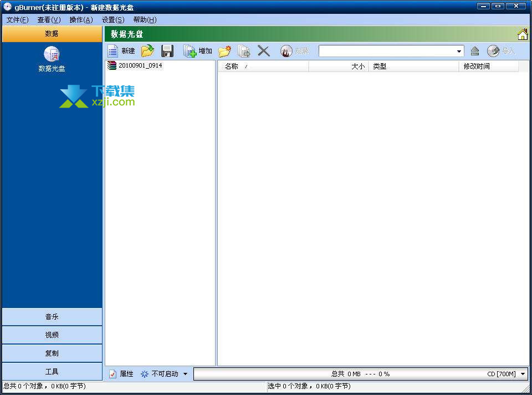The width and height of the screenshot is (532, 395).
Task: Go home via the house icon
Action: pyautogui.click(x=523, y=34)
